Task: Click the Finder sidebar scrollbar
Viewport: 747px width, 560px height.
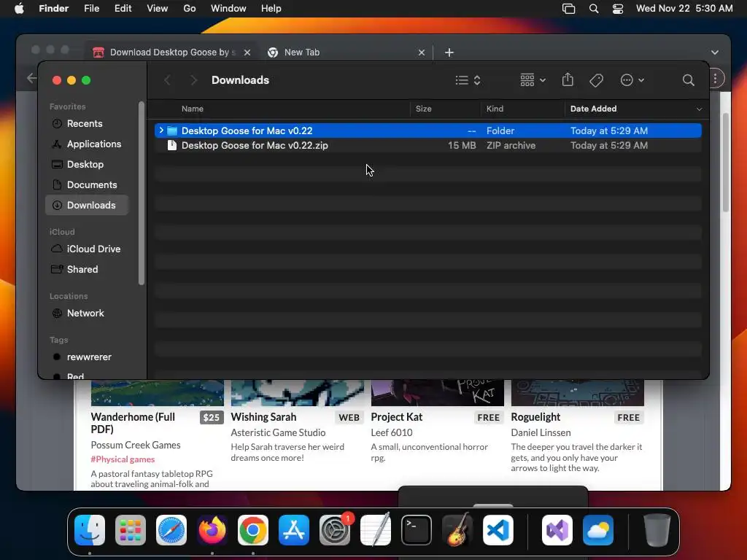Action: coord(141,192)
